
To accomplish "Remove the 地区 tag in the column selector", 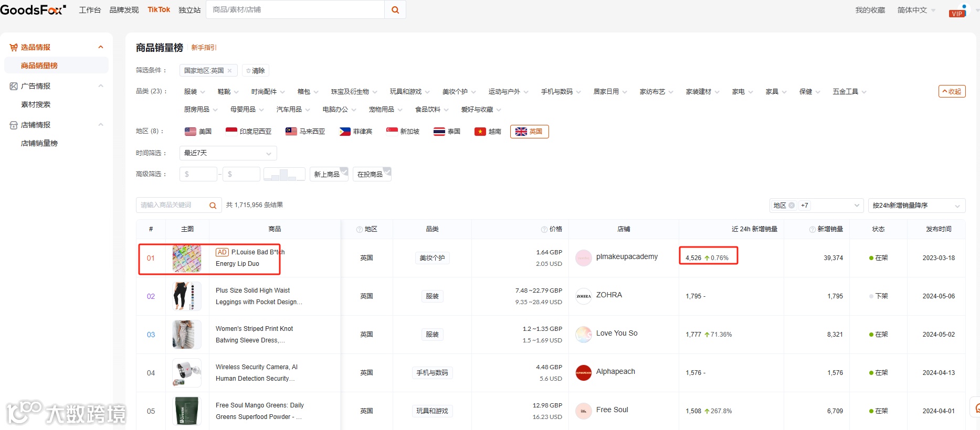I will (792, 206).
